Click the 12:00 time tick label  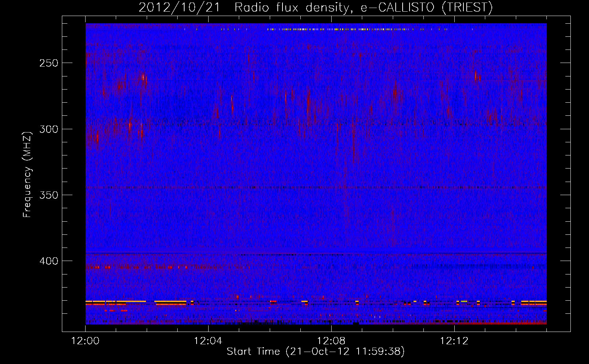click(x=85, y=341)
